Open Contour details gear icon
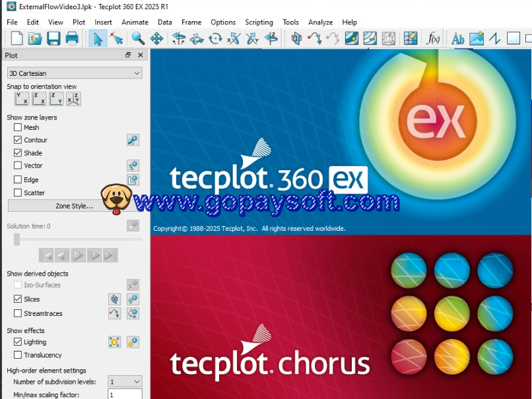The image size is (532, 399). pos(133,140)
